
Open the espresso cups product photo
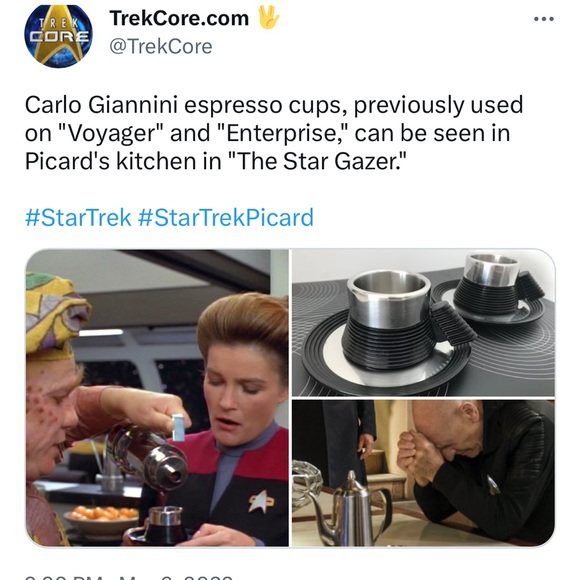[423, 323]
